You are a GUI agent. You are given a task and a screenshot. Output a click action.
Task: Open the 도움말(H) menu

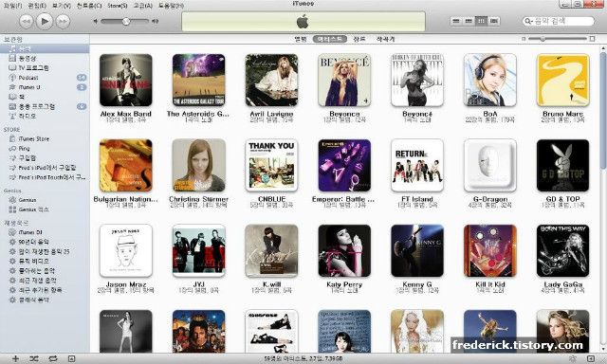[x=171, y=6]
